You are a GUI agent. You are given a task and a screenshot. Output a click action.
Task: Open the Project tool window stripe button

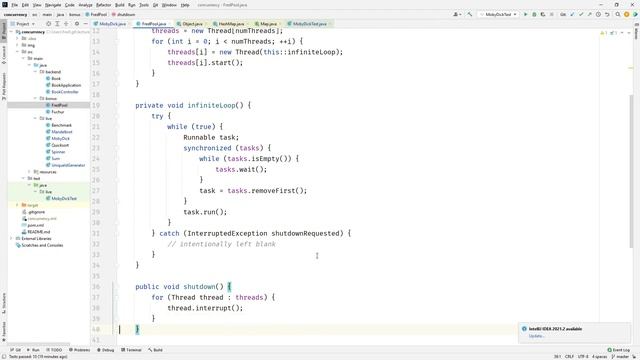pos(4,32)
